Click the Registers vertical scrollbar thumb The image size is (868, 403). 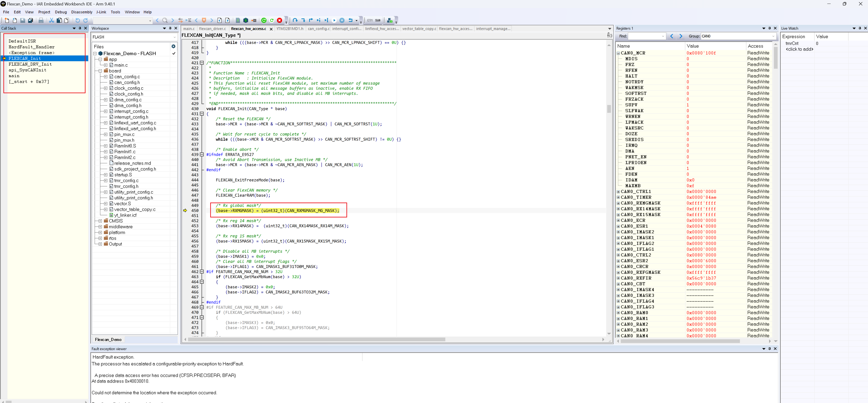coord(775,58)
